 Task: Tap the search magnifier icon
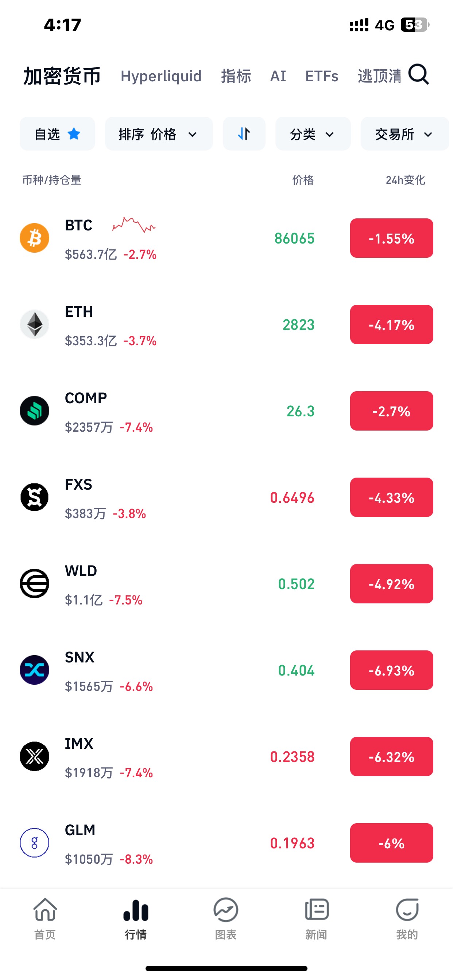click(418, 75)
